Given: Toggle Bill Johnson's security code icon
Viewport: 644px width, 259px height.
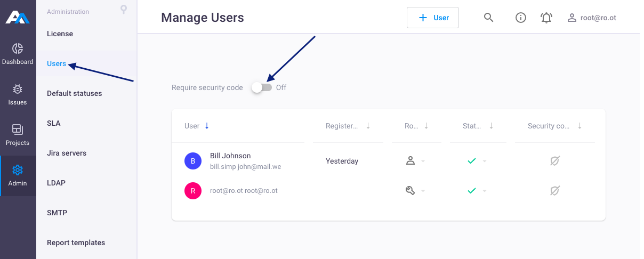Looking at the screenshot, I should tap(555, 160).
